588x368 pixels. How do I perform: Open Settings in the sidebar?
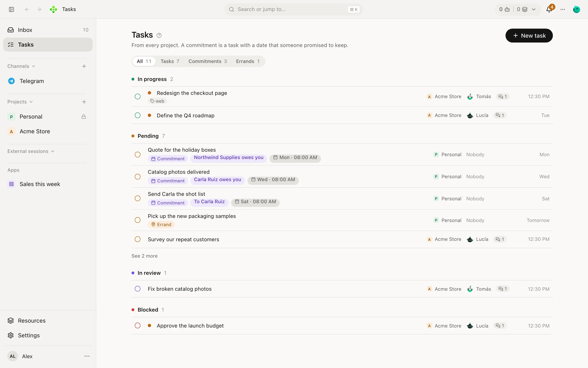pyautogui.click(x=48, y=335)
